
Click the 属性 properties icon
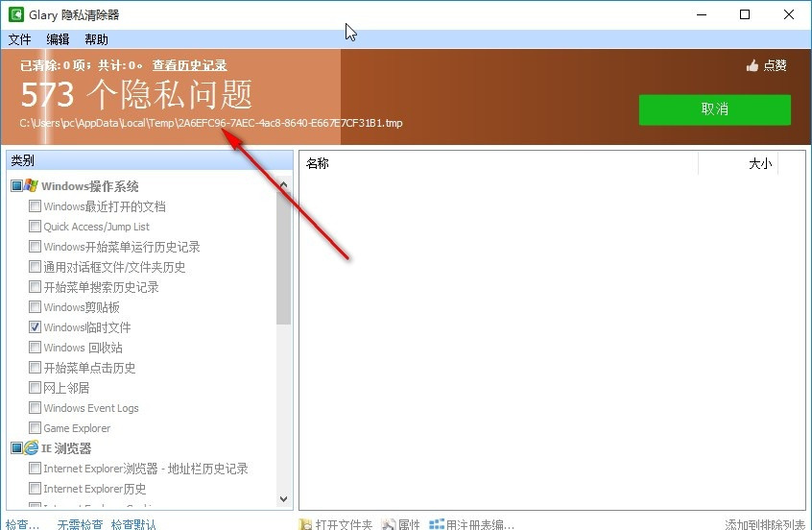(x=388, y=524)
